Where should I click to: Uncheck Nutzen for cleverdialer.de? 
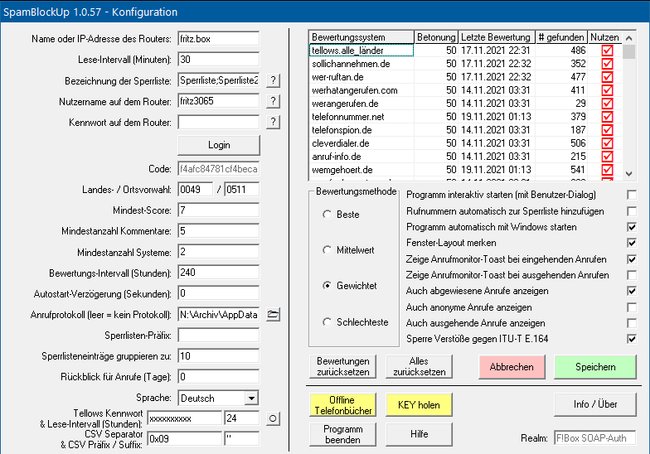coord(607,143)
